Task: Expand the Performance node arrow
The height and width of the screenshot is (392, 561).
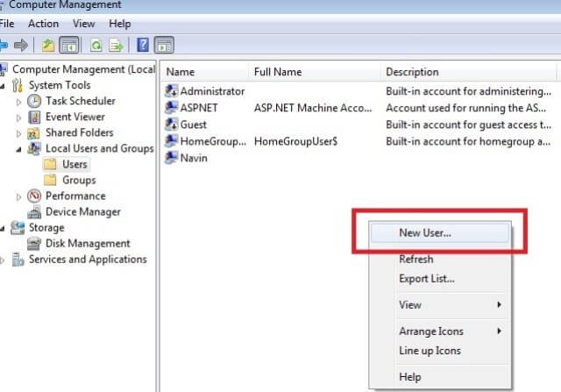Action: tap(18, 197)
